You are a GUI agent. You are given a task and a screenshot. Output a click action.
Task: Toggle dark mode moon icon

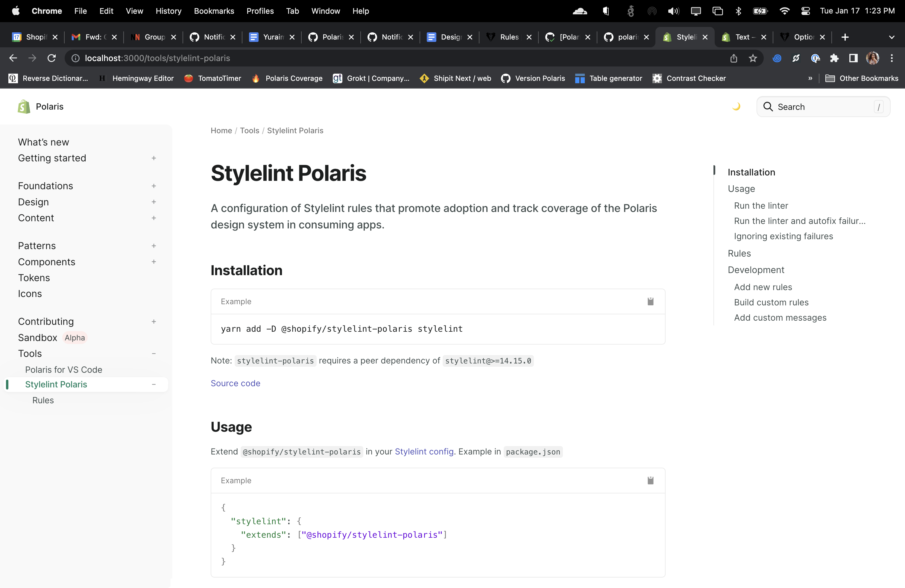coord(736,107)
